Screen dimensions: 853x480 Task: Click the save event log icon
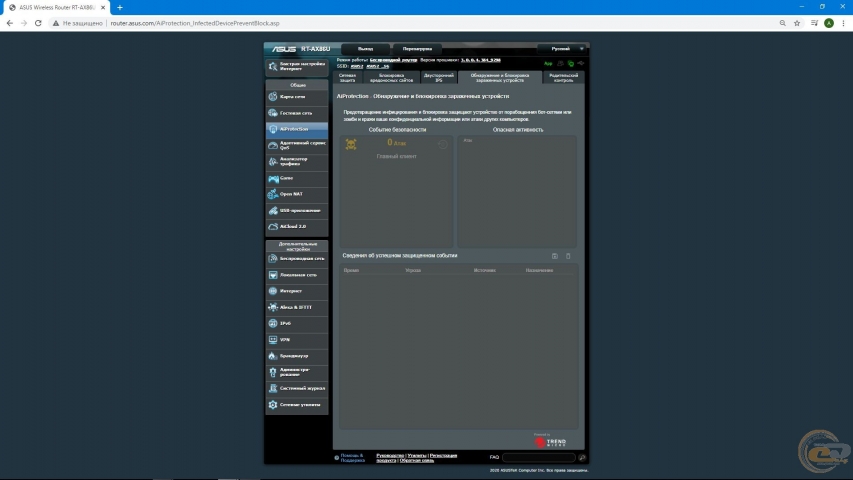point(555,256)
